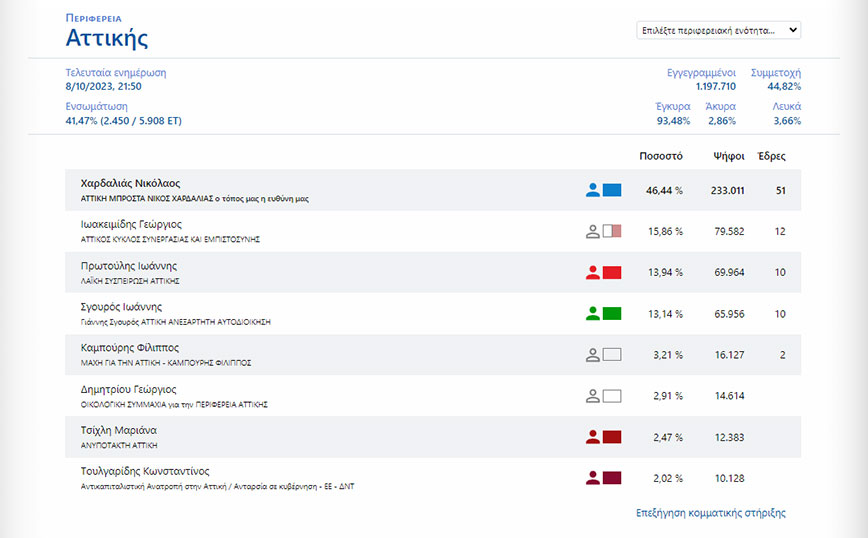Click the green party color swatch for Σγουρός

pos(613,313)
